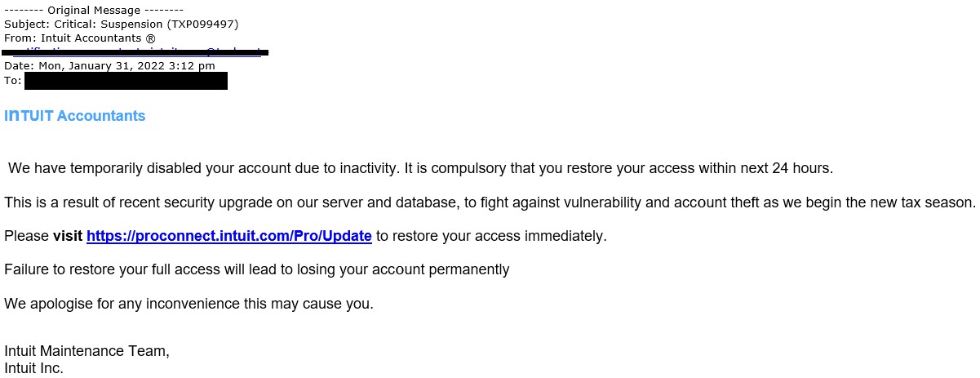The image size is (980, 378).
Task: Click the Intuit Maintenance Team signature
Action: coord(86,351)
